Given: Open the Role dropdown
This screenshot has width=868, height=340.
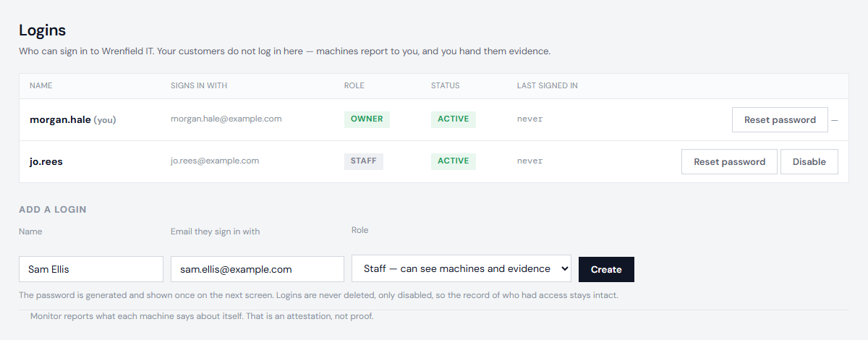Looking at the screenshot, I should pos(461,268).
